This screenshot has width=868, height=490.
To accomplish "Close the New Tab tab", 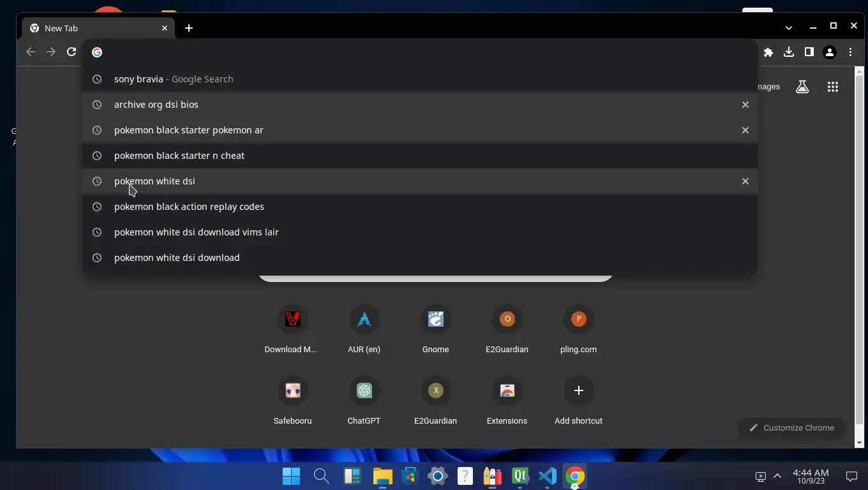I will (164, 28).
